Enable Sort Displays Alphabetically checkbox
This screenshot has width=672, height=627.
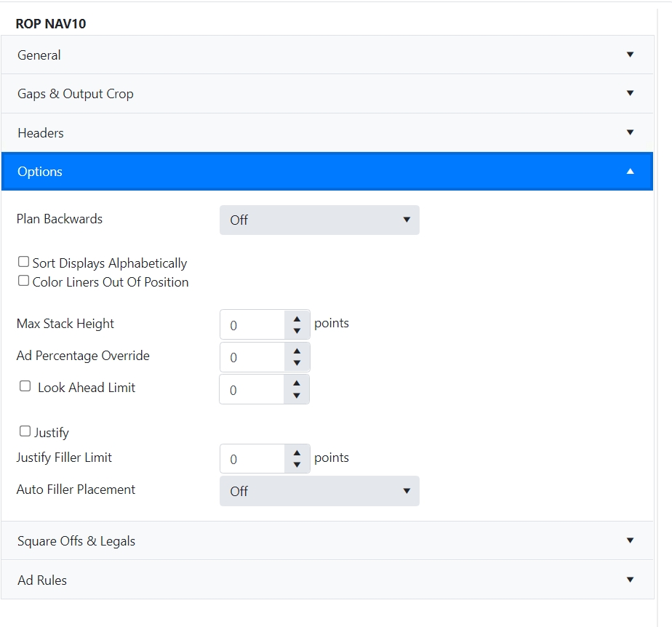tap(24, 262)
